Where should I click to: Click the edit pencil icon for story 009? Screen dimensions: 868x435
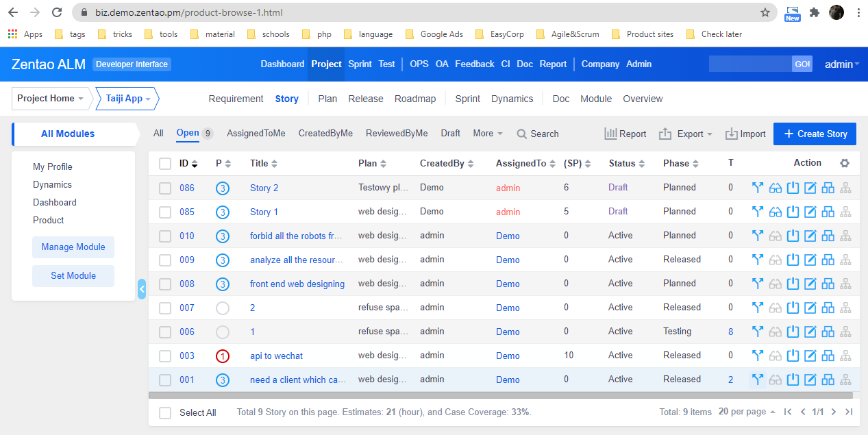(810, 260)
